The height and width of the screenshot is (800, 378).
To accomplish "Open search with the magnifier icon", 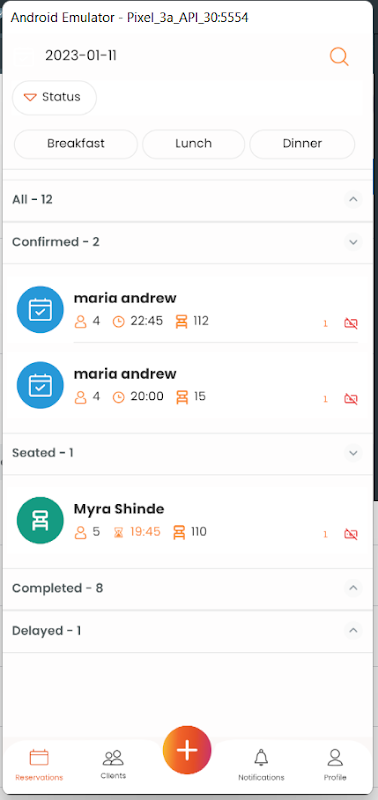I will coord(339,56).
